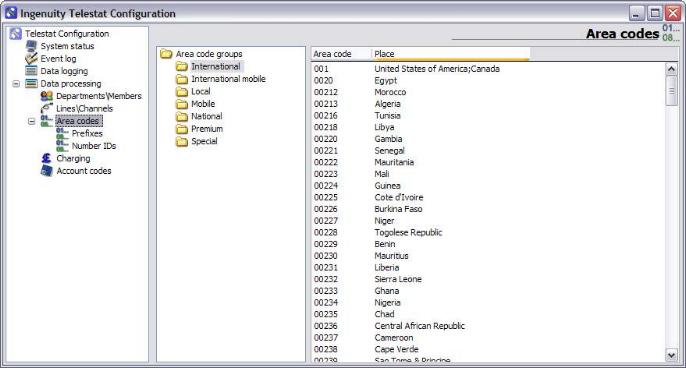Select the Special area code group
The width and height of the screenshot is (686, 368).
204,141
